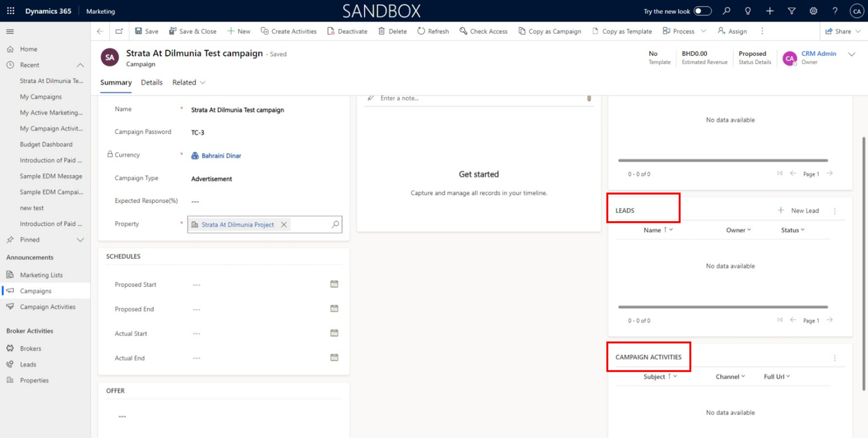
Task: Open Proposed Start calendar picker
Action: tap(334, 284)
